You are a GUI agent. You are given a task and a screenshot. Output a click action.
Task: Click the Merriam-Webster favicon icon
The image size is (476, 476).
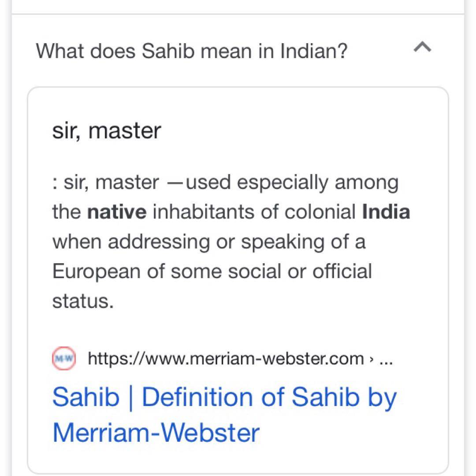pyautogui.click(x=64, y=358)
